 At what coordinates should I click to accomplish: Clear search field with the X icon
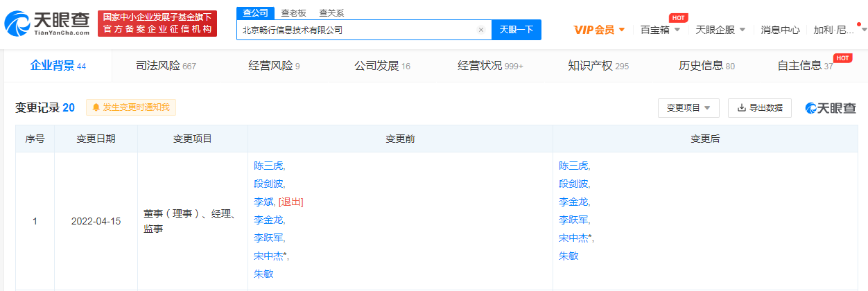(481, 30)
